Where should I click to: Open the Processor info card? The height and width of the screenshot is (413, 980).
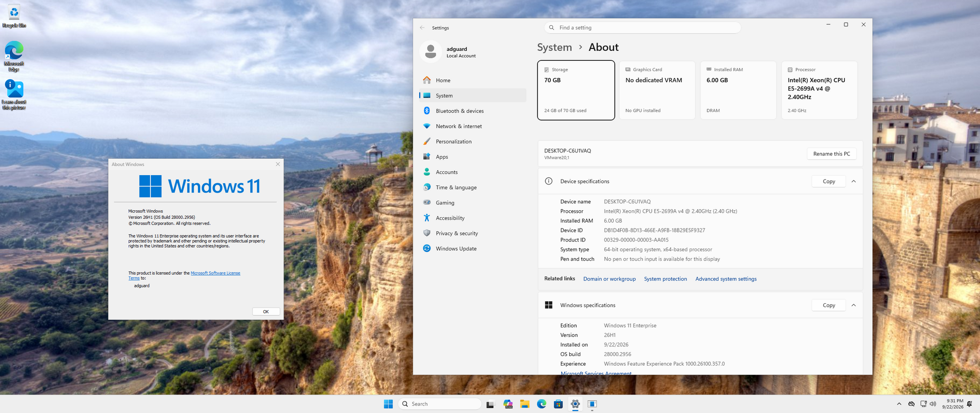(819, 90)
